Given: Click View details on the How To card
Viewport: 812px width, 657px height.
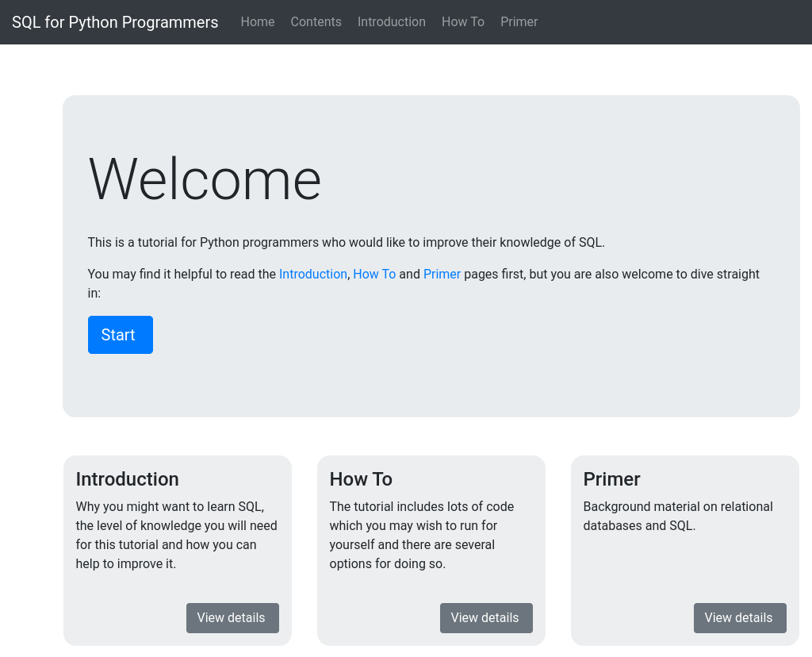Looking at the screenshot, I should click(485, 617).
